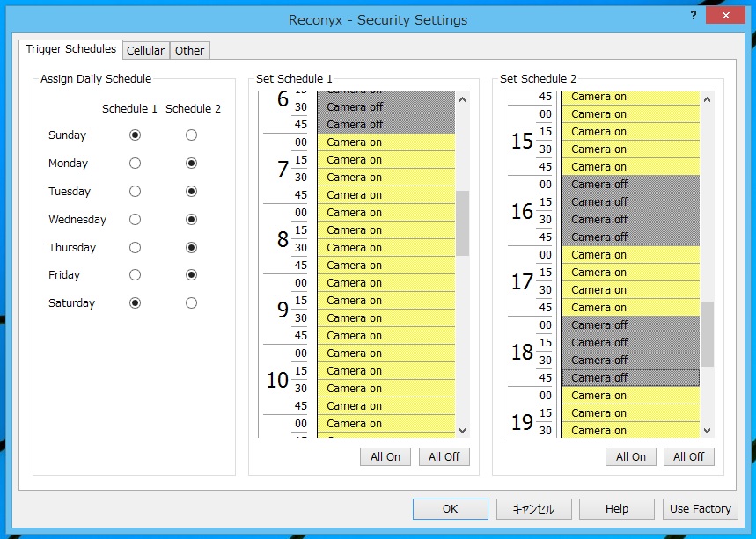Image resolution: width=756 pixels, height=539 pixels.
Task: Assign Saturday to Schedule 1
Action: coord(135,303)
